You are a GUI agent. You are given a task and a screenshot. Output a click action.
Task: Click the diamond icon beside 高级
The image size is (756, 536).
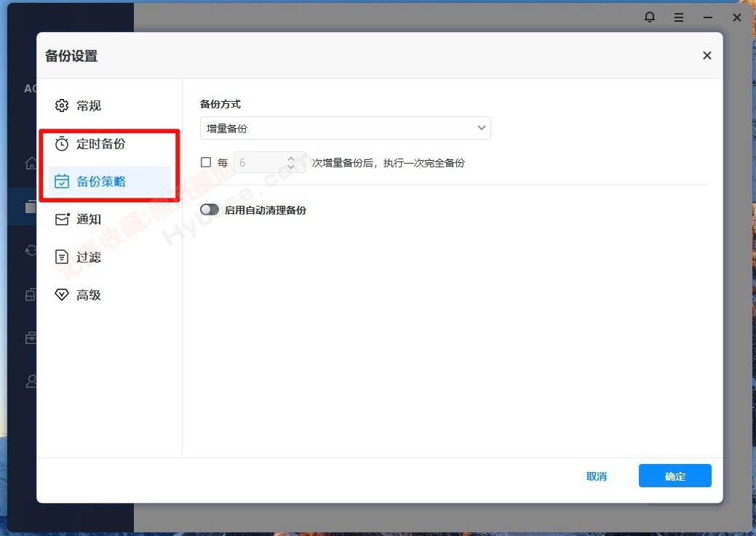(62, 295)
